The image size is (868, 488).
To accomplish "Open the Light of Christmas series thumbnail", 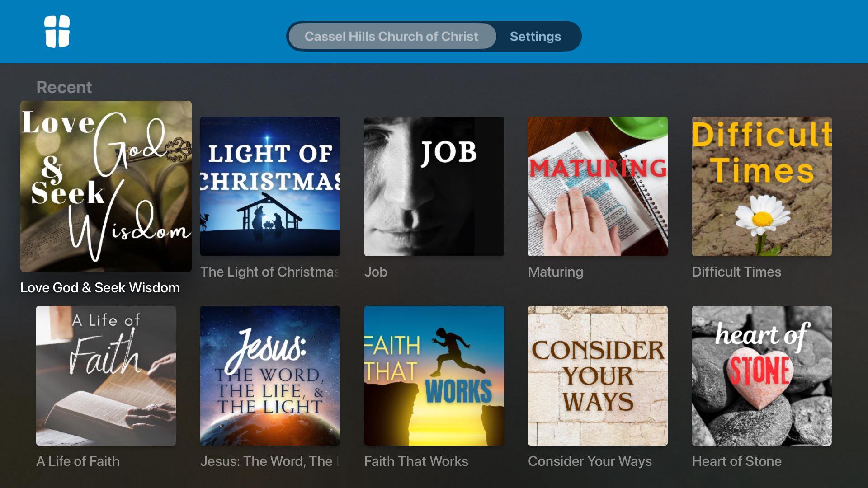I will (270, 186).
